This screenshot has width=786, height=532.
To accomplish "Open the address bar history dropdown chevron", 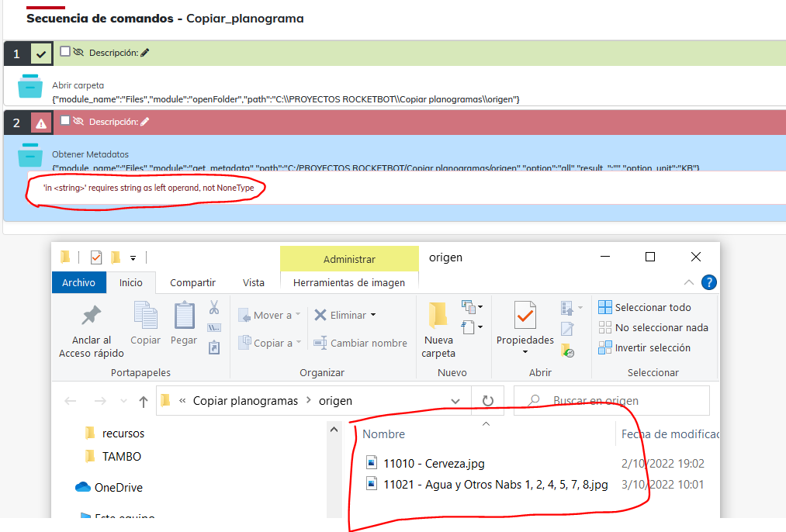I will coord(456,401).
